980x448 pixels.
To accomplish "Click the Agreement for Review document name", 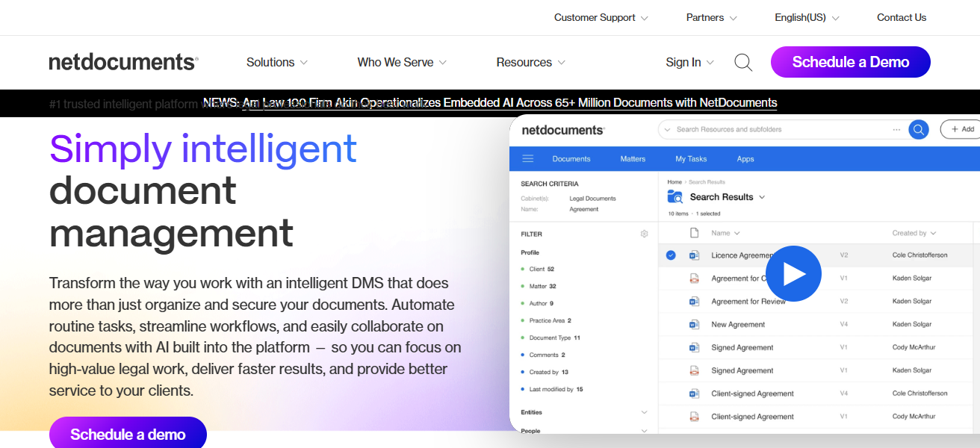I will pyautogui.click(x=748, y=302).
